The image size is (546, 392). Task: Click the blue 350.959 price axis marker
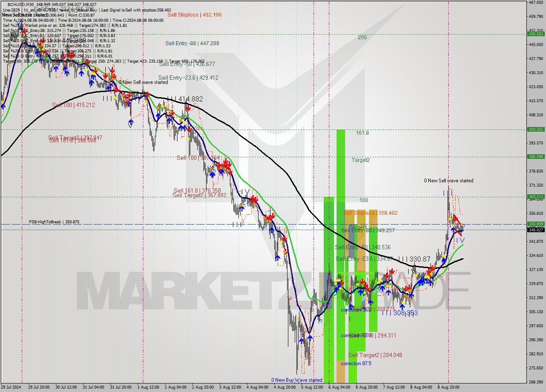pyautogui.click(x=536, y=224)
